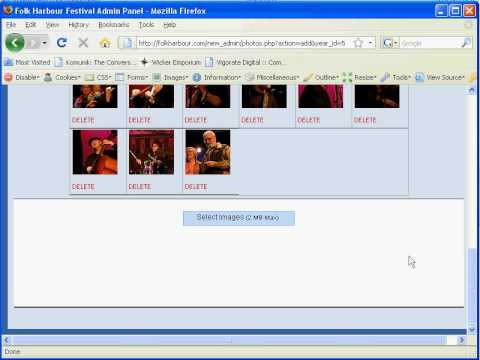Screen dimensions: 480x360
Task: Click the horizontal scrollbar right arrow
Action: (461, 340)
